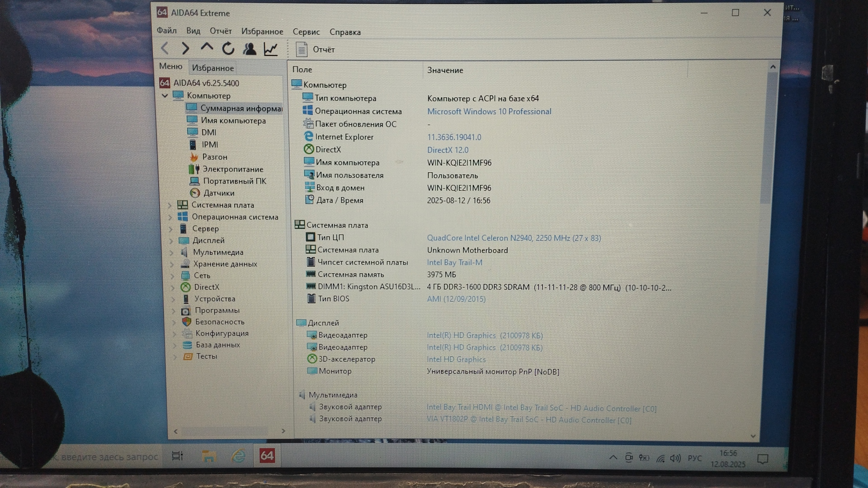Screen dimensions: 868x488
Task: Expand the Тесты tree node
Action: (175, 357)
